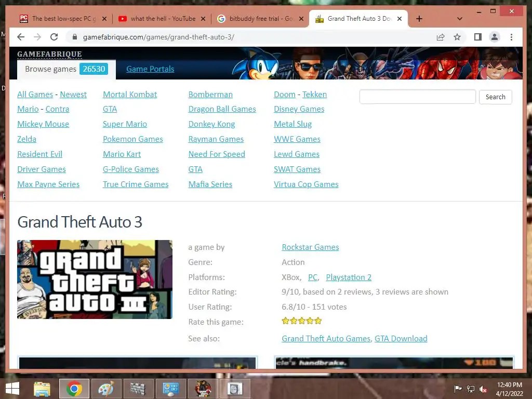
Task: Click the browser forward arrow
Action: coord(37,37)
